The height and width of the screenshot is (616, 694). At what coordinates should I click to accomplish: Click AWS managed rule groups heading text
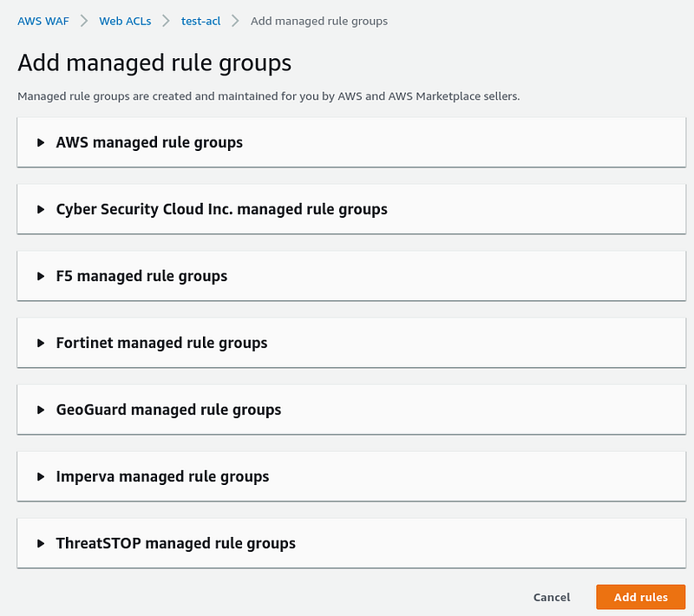coord(149,142)
